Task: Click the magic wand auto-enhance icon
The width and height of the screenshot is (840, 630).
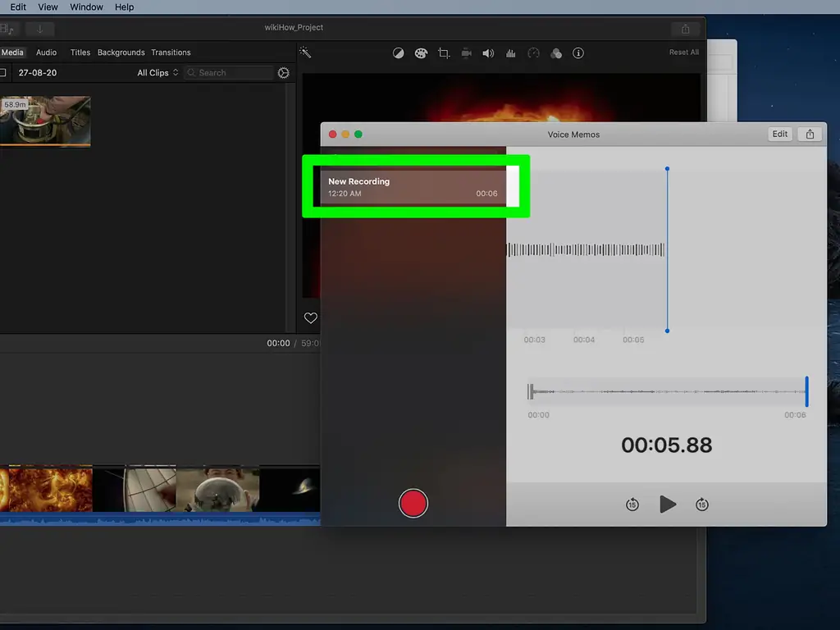Action: pos(305,52)
